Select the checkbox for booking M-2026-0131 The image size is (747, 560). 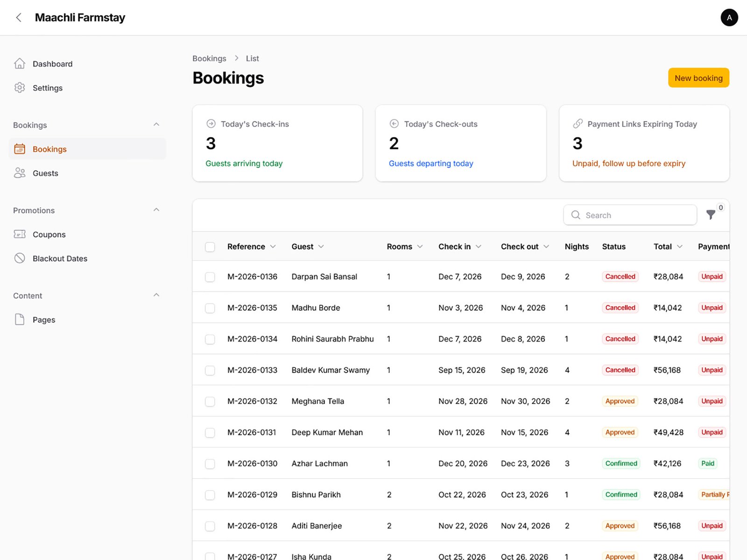tap(210, 433)
